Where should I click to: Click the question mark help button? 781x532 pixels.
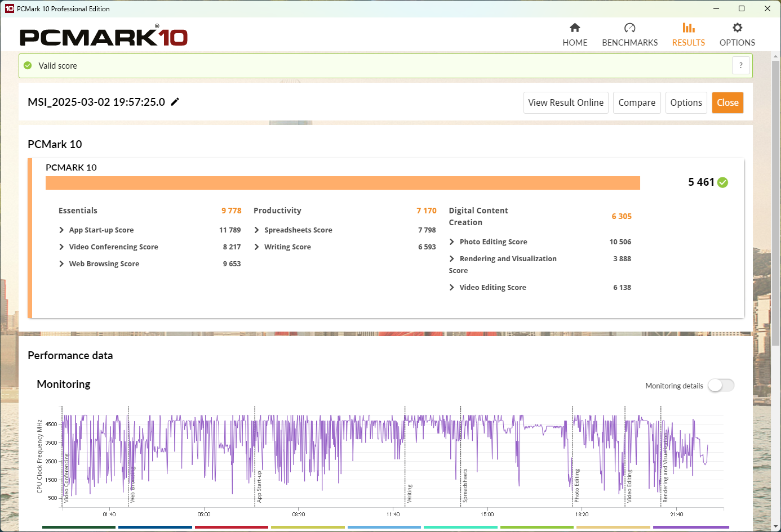click(x=741, y=65)
